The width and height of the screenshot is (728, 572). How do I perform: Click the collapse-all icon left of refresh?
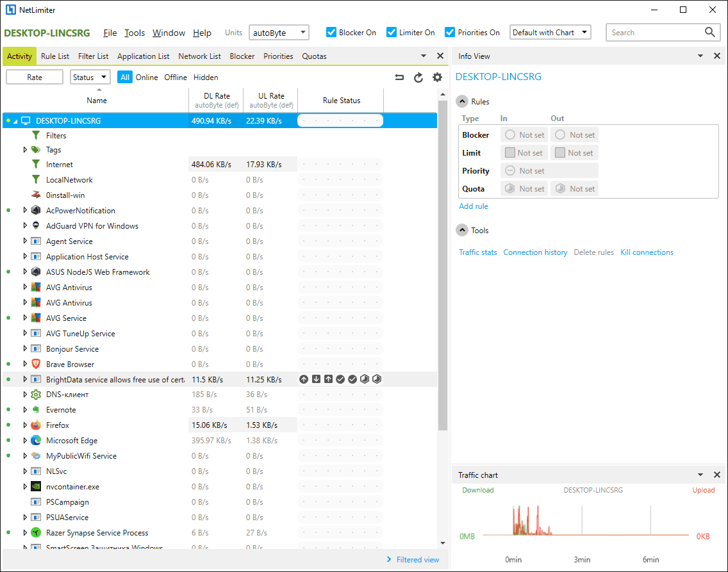[399, 78]
